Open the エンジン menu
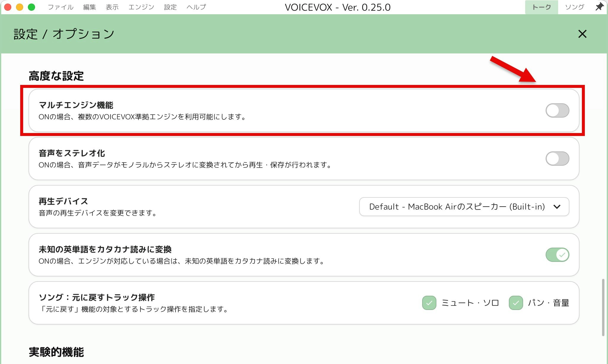 [141, 7]
